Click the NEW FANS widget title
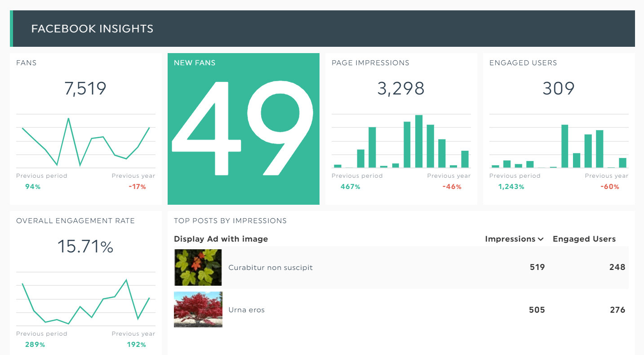Viewport: 644px width, 355px height. pyautogui.click(x=195, y=63)
